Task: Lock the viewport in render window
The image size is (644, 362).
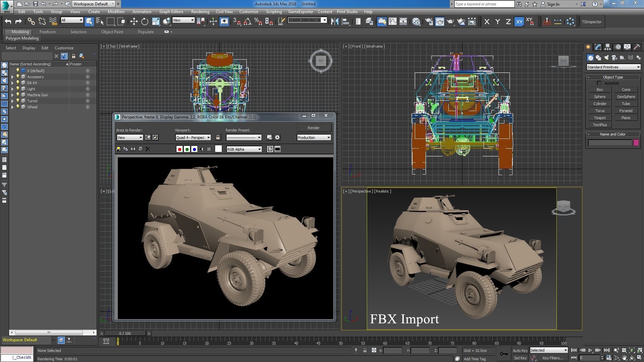Action: (218, 137)
